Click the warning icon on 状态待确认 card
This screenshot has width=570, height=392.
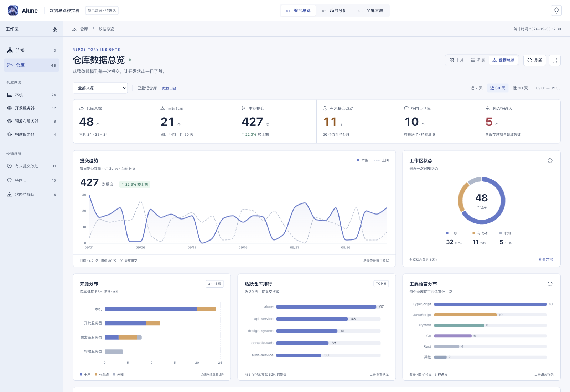coord(487,108)
